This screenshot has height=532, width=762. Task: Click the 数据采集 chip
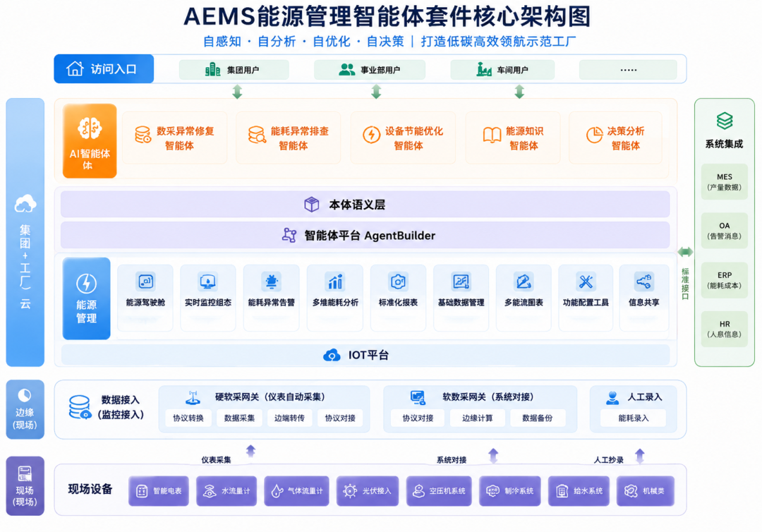(239, 418)
